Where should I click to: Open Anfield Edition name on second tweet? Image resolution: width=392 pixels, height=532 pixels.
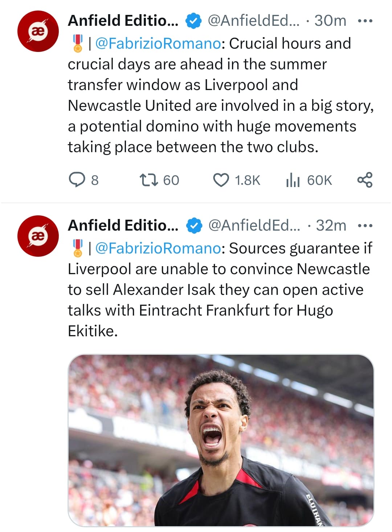click(123, 226)
